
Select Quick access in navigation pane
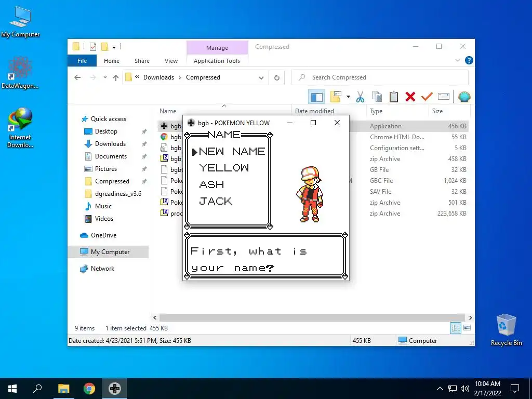pyautogui.click(x=108, y=119)
